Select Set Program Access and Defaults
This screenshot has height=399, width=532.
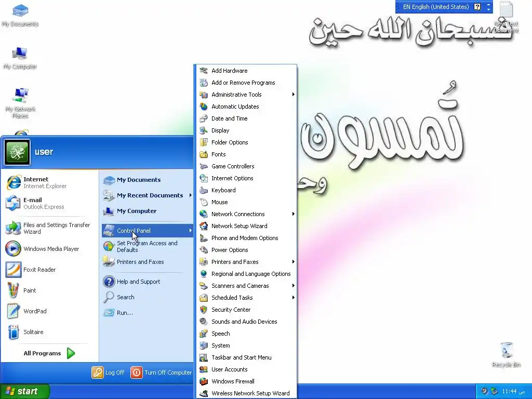coord(147,246)
